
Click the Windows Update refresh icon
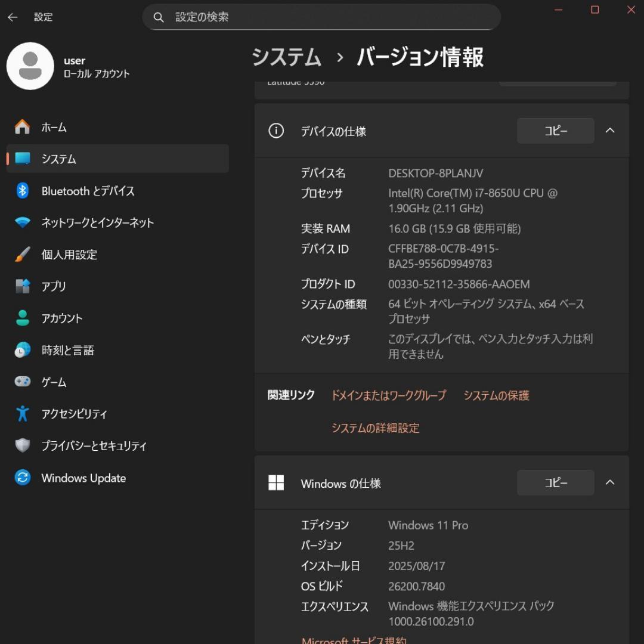[x=22, y=477]
